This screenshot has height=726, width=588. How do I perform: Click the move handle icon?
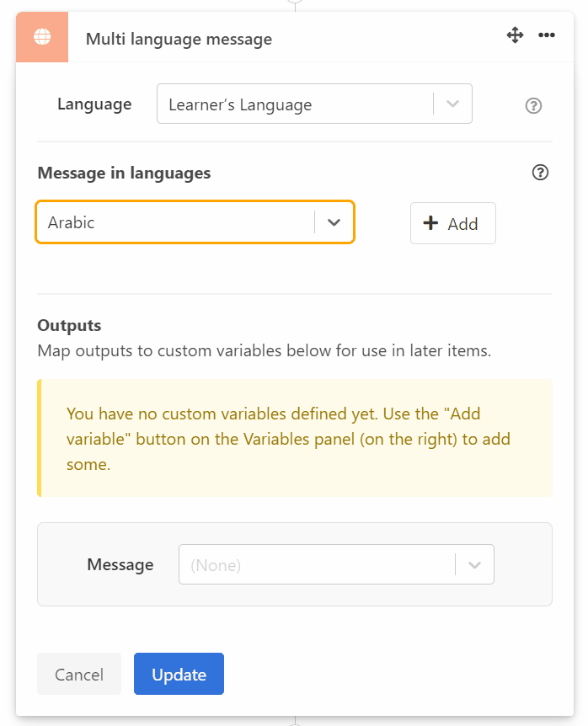pyautogui.click(x=515, y=35)
